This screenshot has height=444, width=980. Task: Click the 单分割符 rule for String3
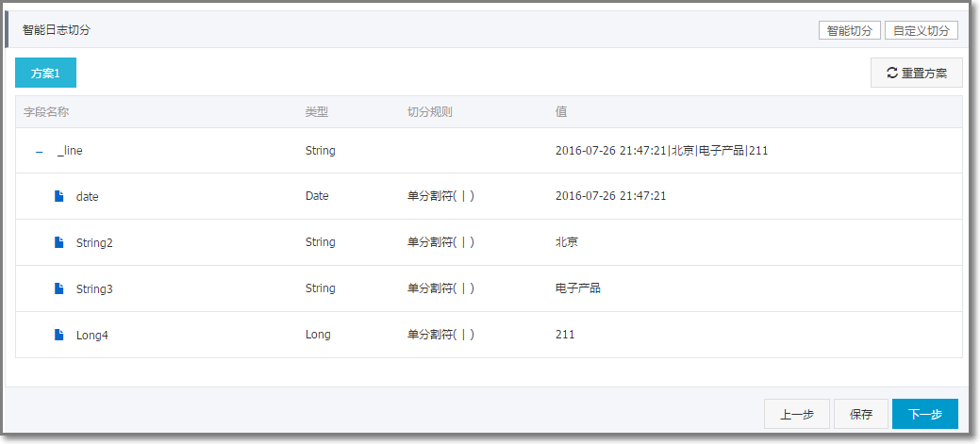coord(440,288)
